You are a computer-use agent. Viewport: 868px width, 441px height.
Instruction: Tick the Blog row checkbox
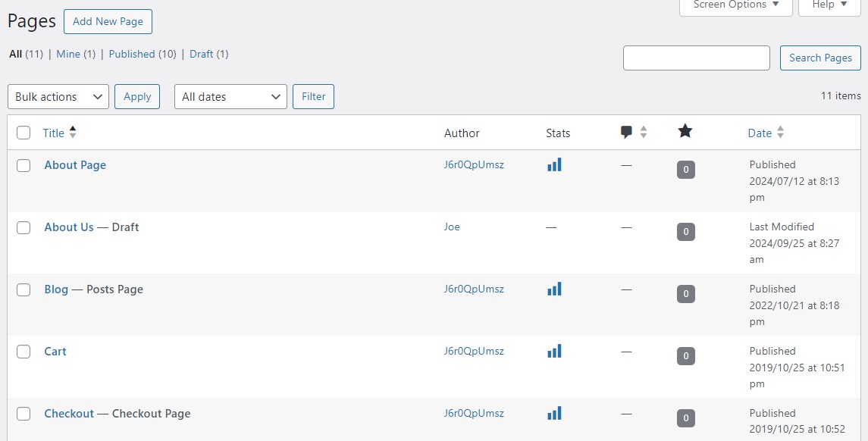pyautogui.click(x=24, y=289)
